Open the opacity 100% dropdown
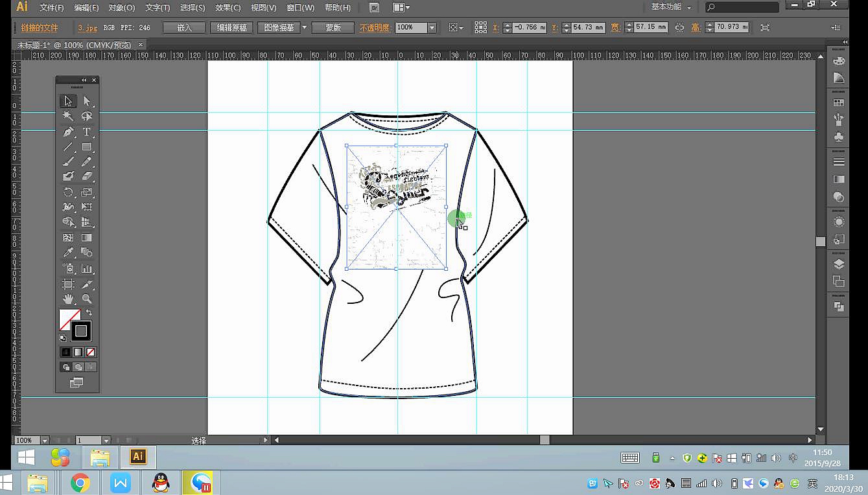The width and height of the screenshot is (868, 495). (x=432, y=28)
